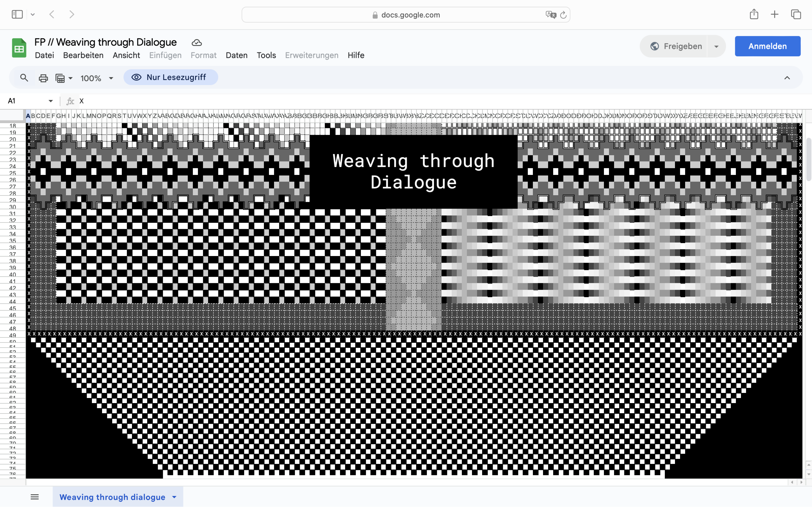
Task: Click the search magnifier icon in toolbar
Action: click(24, 78)
